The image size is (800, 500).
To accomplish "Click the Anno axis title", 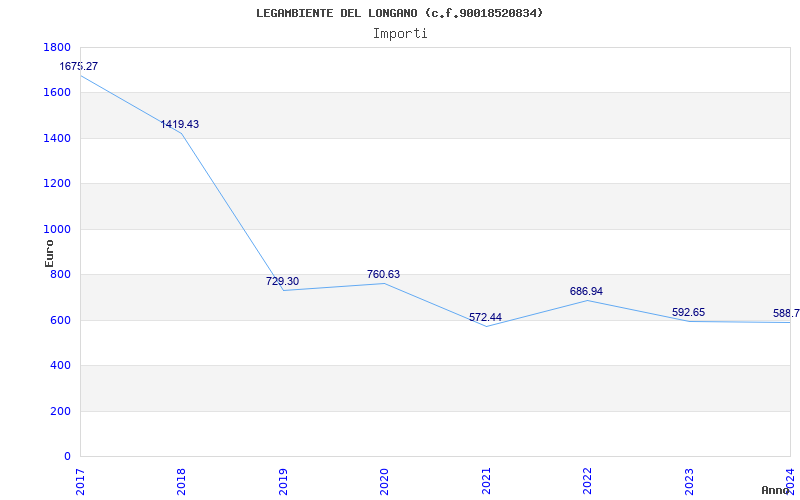I will pyautogui.click(x=776, y=490).
